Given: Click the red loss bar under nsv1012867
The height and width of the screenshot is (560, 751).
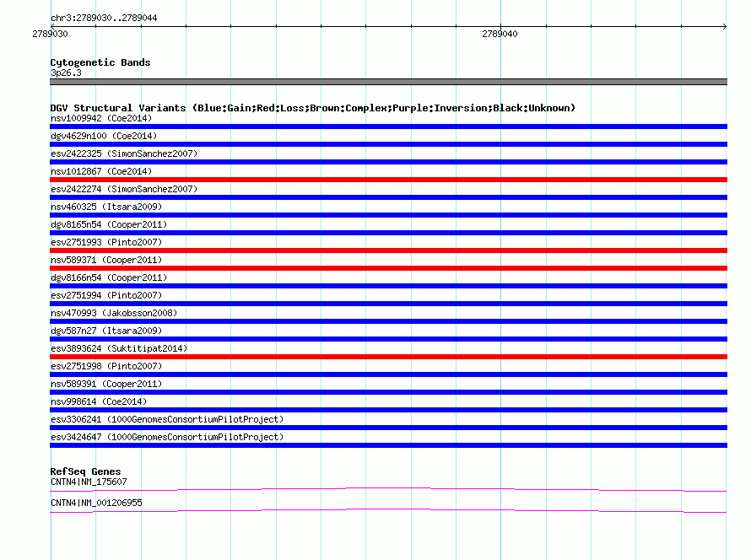Looking at the screenshot, I should click(x=388, y=180).
